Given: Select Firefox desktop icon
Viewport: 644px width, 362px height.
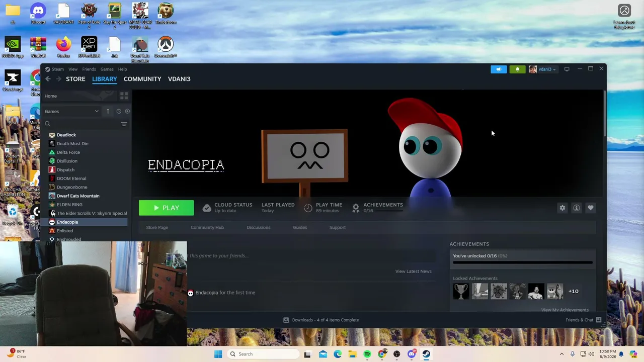Looking at the screenshot, I should click(x=63, y=48).
